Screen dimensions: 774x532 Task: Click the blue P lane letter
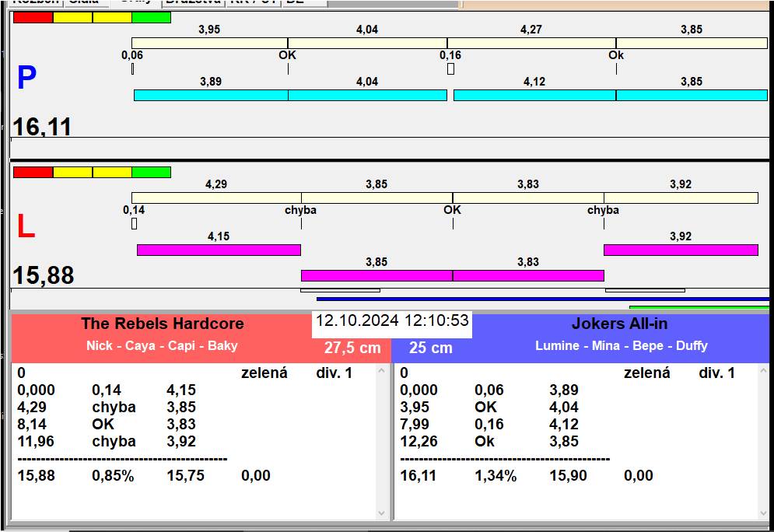click(26, 78)
